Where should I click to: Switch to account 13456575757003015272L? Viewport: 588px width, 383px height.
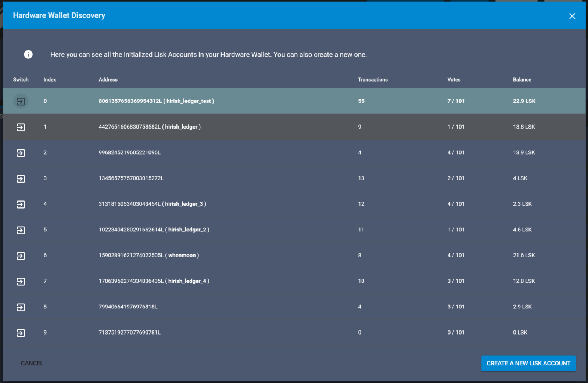click(x=21, y=178)
